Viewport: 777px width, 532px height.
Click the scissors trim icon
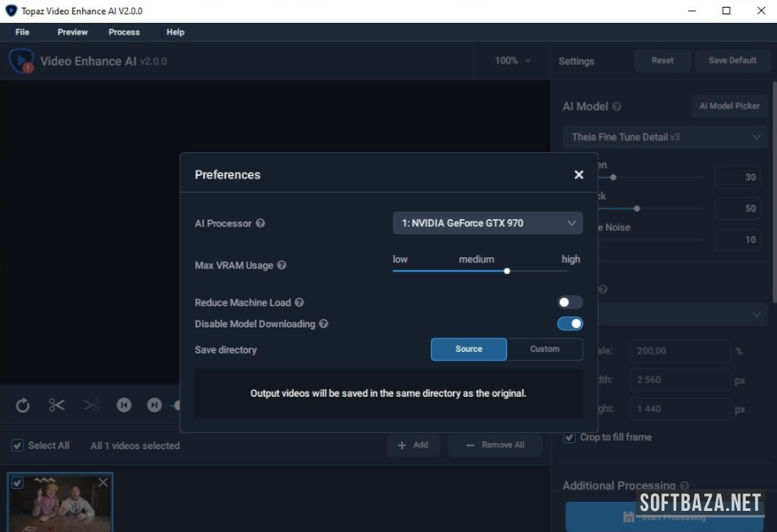pyautogui.click(x=57, y=405)
